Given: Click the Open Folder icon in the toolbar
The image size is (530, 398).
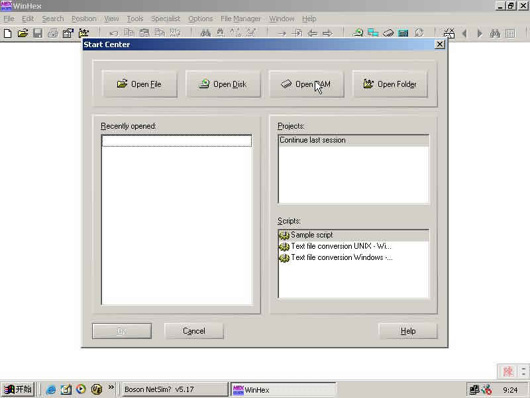Looking at the screenshot, I should [83, 33].
